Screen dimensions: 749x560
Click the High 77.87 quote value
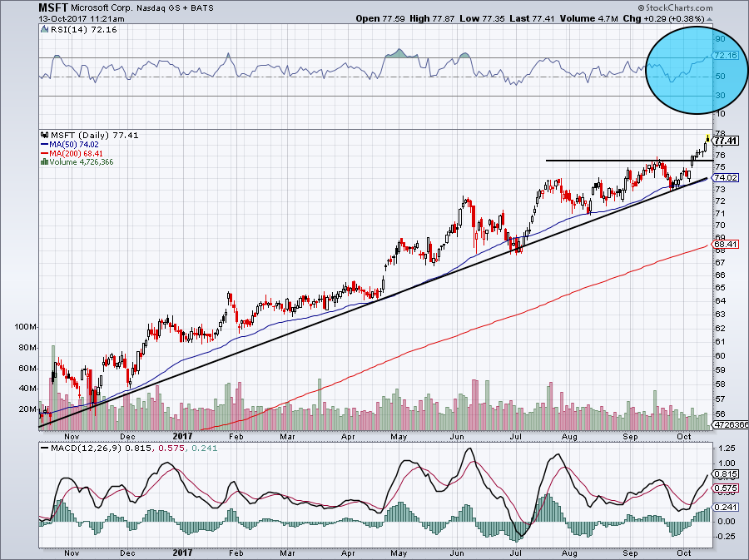432,18
